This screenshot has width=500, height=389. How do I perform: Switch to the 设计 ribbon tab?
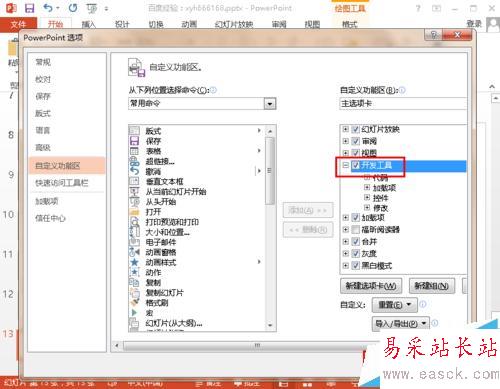[122, 24]
